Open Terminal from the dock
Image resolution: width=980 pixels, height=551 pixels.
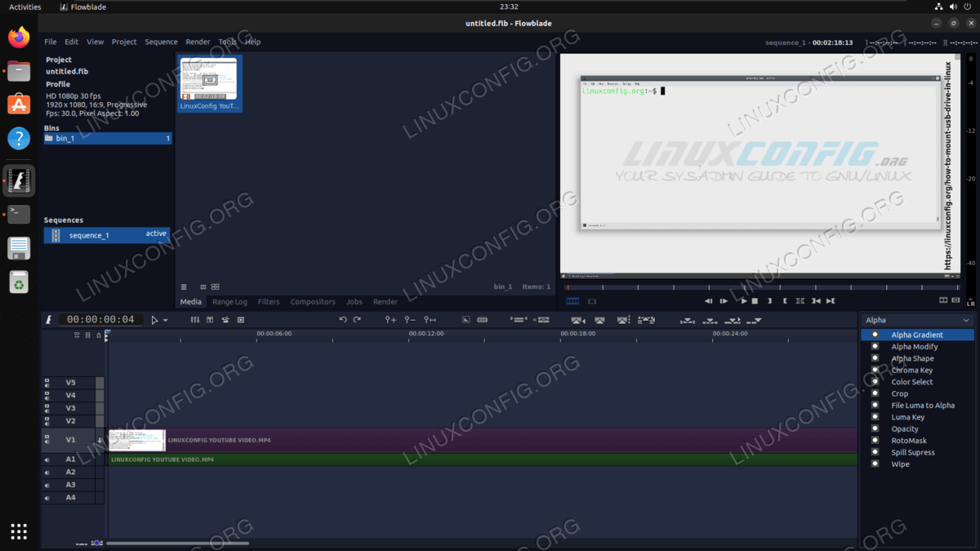point(19,214)
